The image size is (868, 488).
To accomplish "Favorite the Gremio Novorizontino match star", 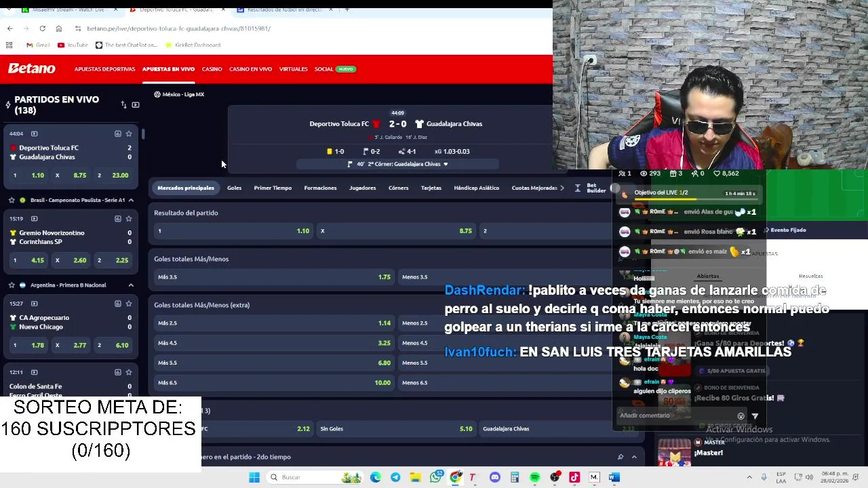I will point(129,218).
